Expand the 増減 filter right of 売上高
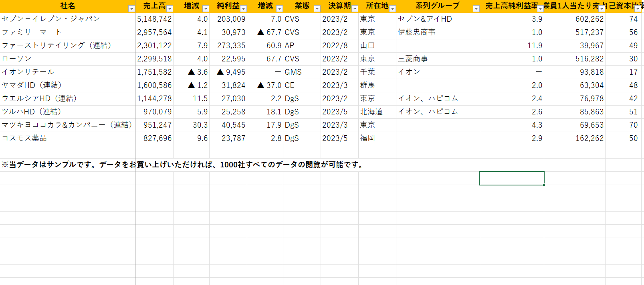This screenshot has height=285, width=644. tap(206, 8)
